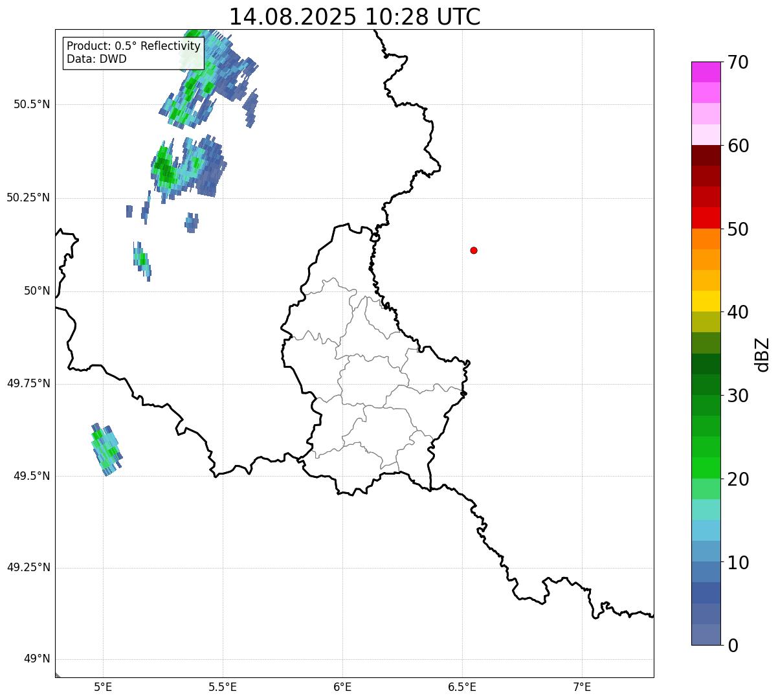This screenshot has height=700, width=778.
Task: Click the colorbar tick label 50
Action: click(x=738, y=229)
